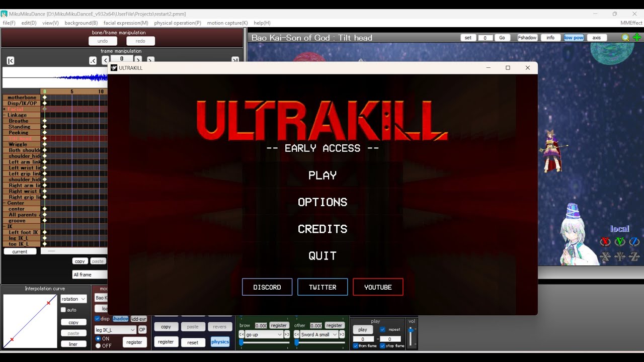Collapse the Linkage bone group
Viewport: 644px width, 362px height.
point(5,115)
